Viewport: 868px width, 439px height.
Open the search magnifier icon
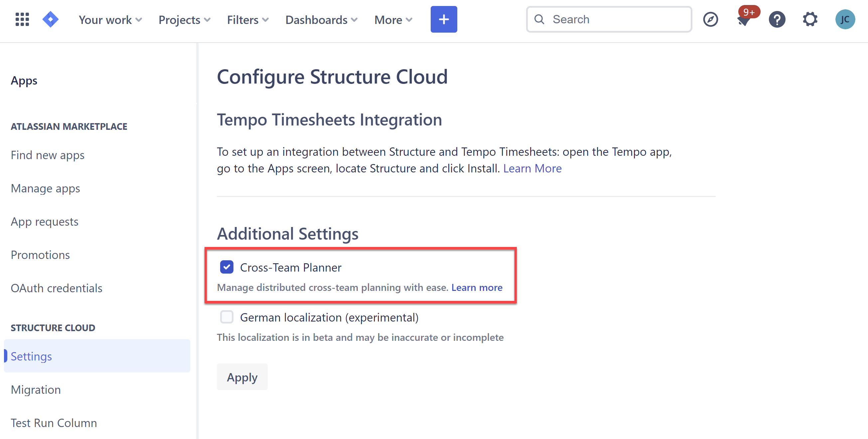(539, 19)
